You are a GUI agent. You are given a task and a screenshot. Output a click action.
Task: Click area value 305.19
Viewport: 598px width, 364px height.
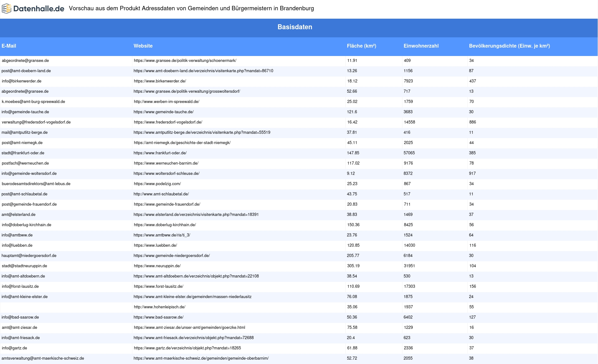coord(353,266)
